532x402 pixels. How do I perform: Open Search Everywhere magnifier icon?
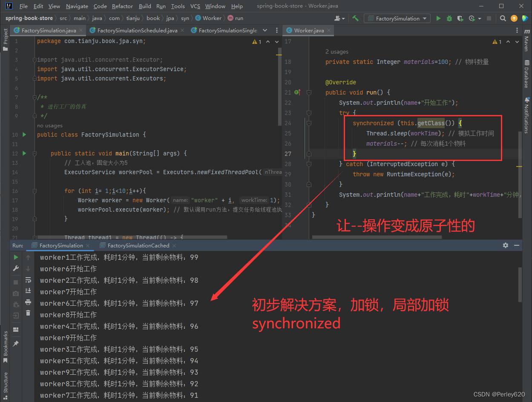pyautogui.click(x=503, y=18)
